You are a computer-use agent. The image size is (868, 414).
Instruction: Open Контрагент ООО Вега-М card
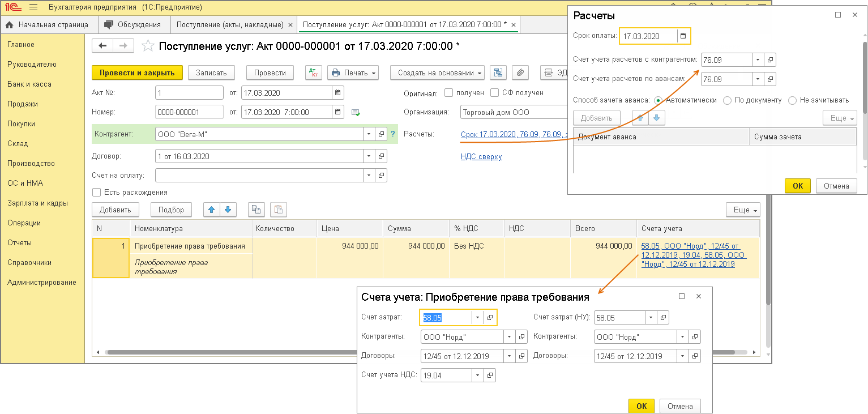click(382, 134)
